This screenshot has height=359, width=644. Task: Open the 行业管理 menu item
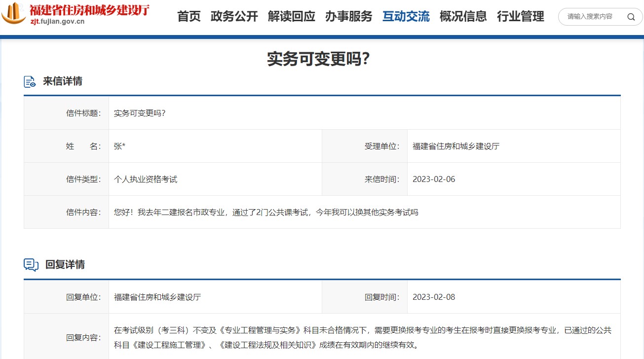[521, 16]
